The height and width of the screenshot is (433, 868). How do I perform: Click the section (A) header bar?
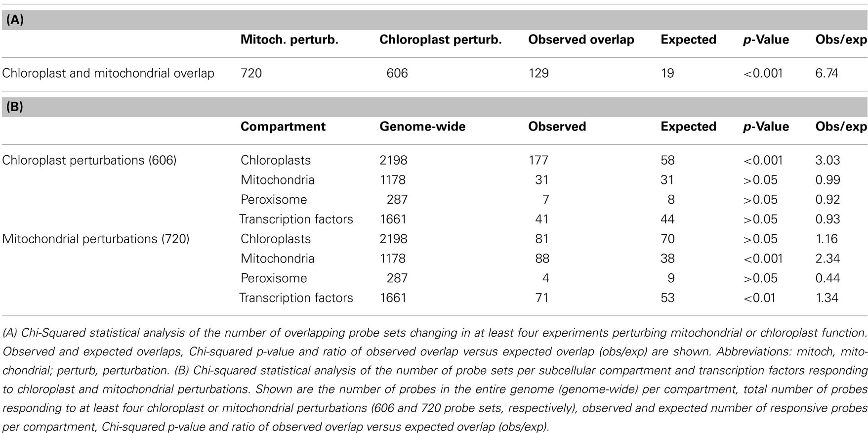click(x=434, y=20)
